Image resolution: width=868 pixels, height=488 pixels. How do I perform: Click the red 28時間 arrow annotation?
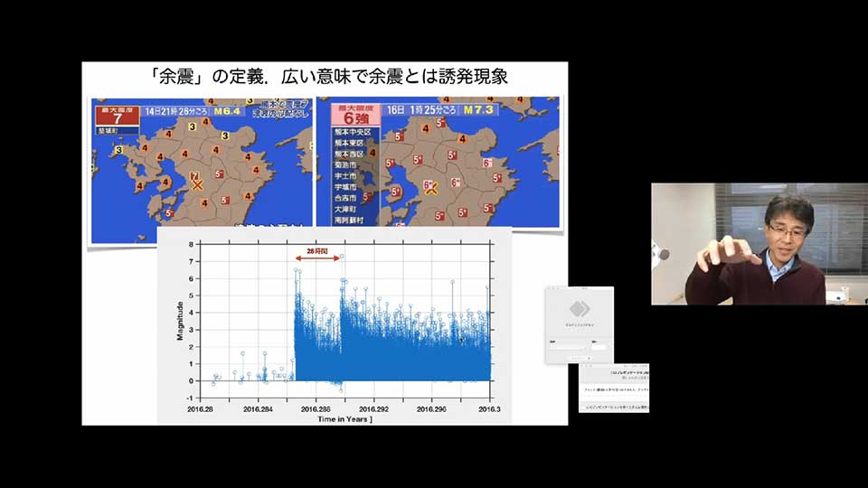[x=317, y=256]
